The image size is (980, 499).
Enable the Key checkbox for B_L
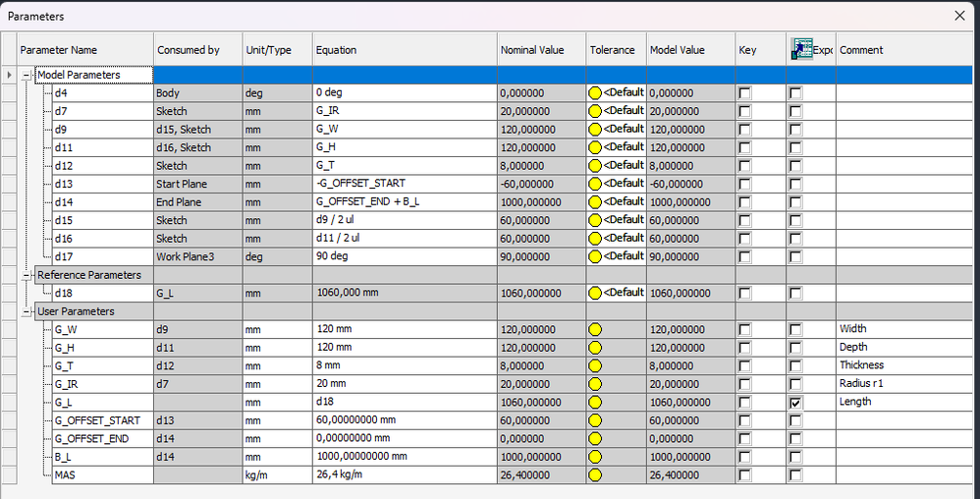(745, 457)
